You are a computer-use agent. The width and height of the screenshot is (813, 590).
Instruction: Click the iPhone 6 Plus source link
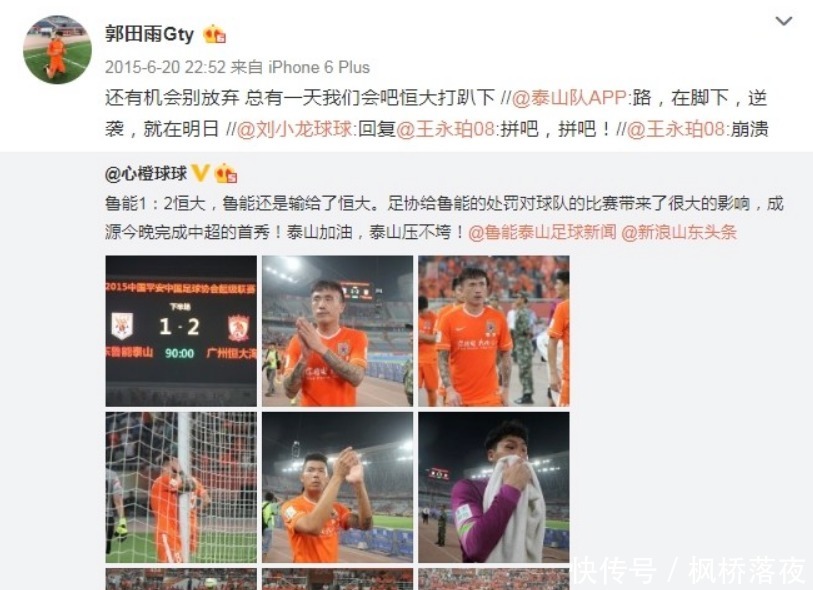click(x=319, y=67)
